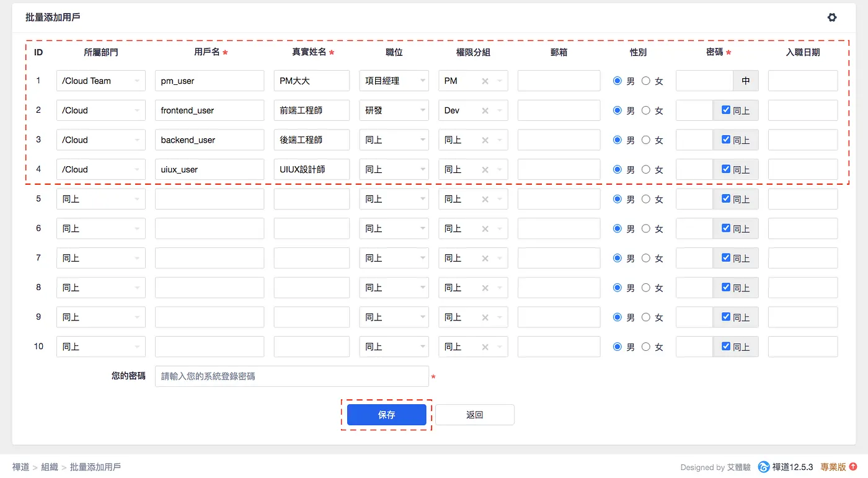The height and width of the screenshot is (478, 868).
Task: Click the email field in row 1
Action: pyautogui.click(x=559, y=81)
